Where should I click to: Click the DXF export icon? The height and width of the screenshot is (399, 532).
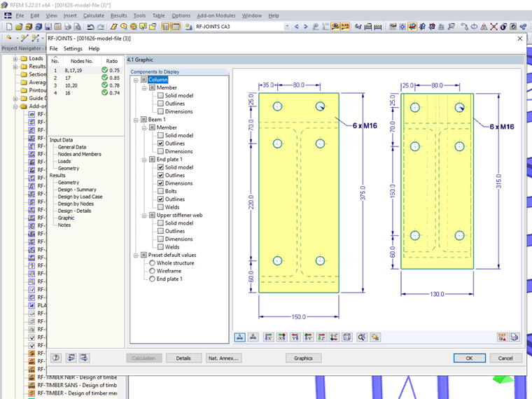point(502,337)
